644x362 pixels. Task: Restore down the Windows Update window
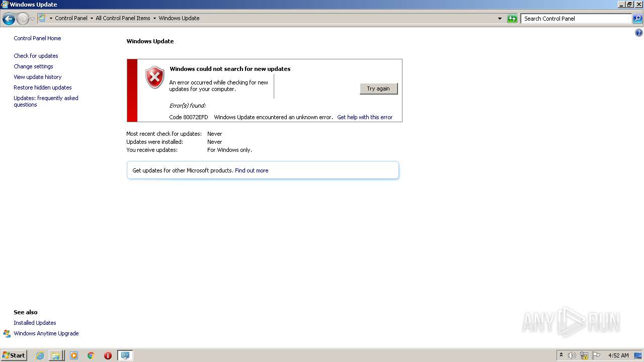(630, 5)
